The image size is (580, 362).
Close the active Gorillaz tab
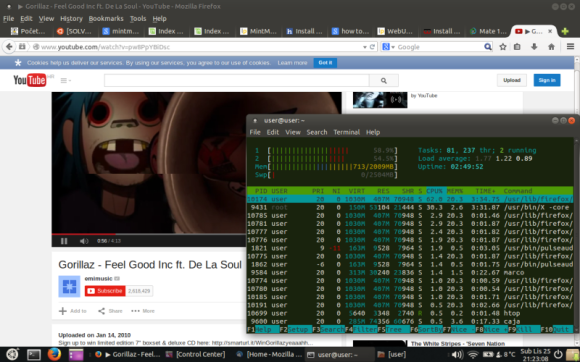click(550, 31)
